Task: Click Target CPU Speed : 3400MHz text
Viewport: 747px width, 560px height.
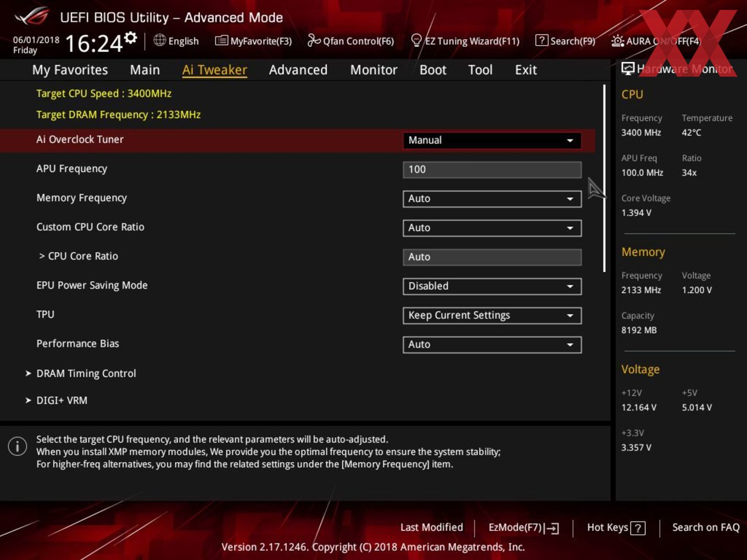Action: [104, 93]
